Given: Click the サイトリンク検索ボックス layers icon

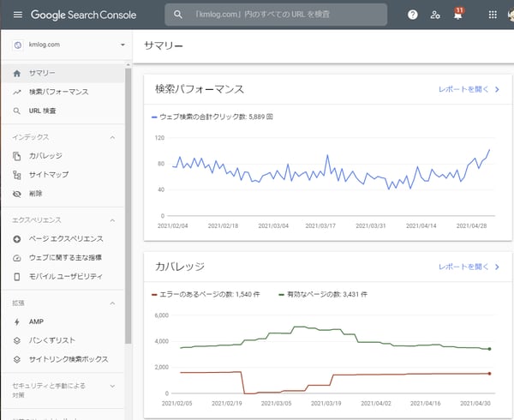Looking at the screenshot, I should 17,359.
